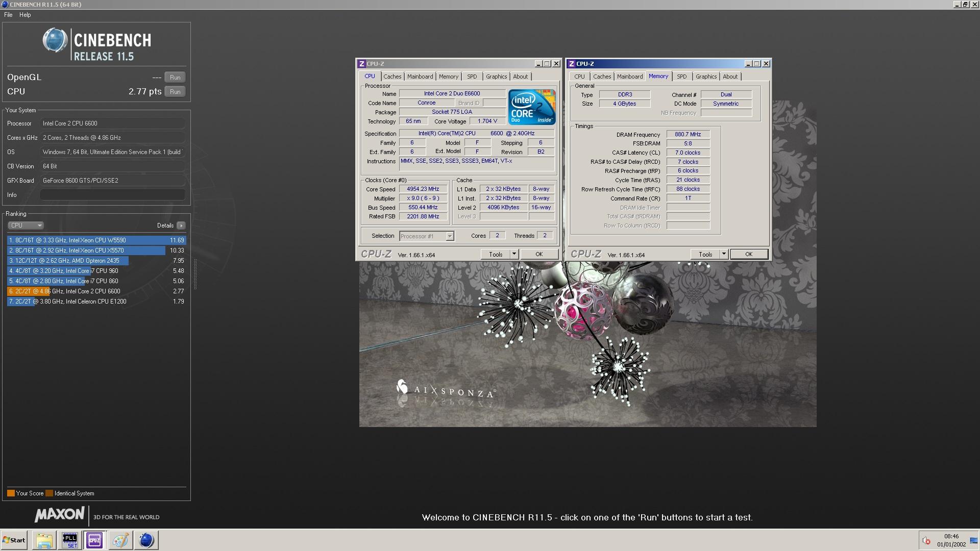Click Tools button in left CPU-Z

click(496, 254)
